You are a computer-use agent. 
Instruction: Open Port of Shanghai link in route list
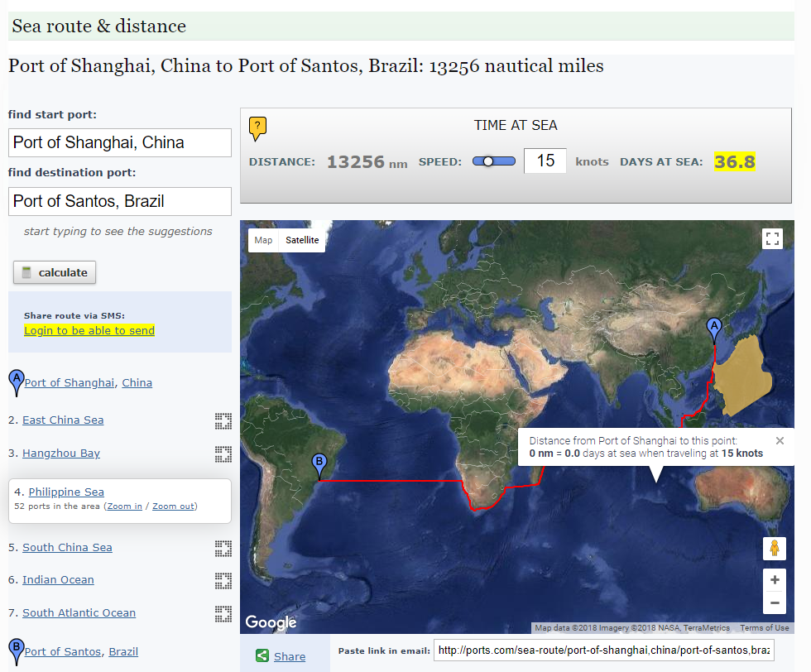(x=70, y=383)
